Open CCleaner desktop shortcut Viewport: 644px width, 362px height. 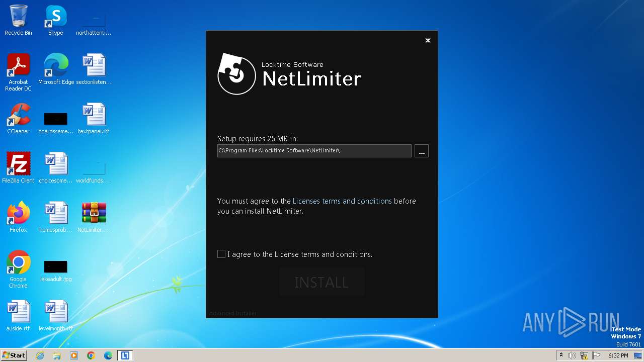(x=18, y=119)
